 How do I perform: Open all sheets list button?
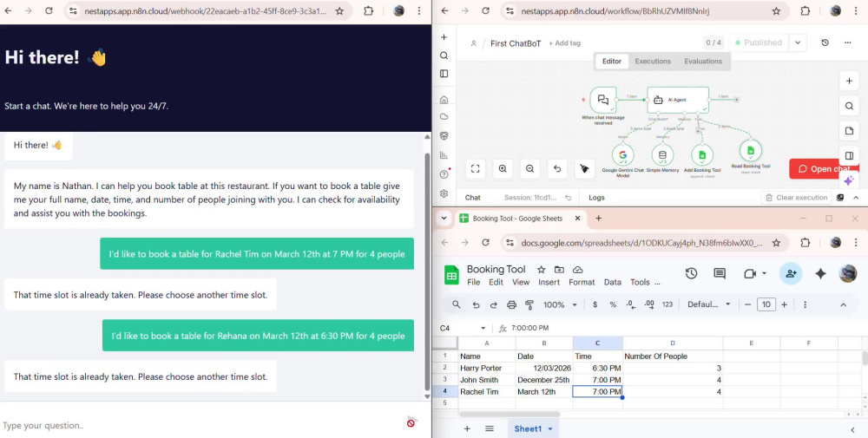click(490, 428)
